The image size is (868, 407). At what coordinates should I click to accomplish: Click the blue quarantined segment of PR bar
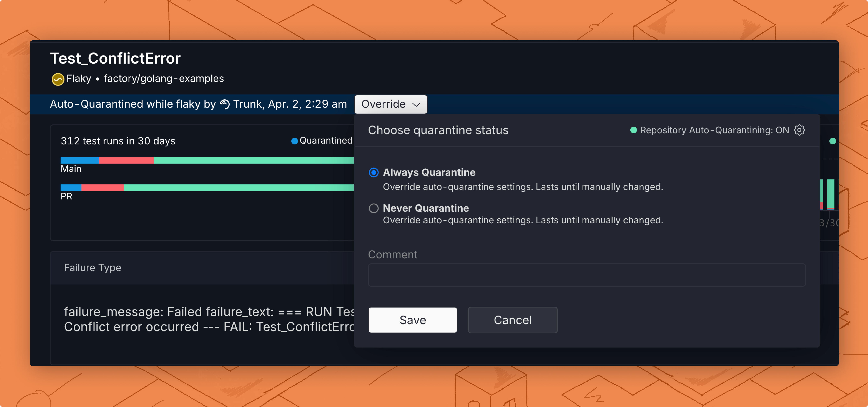point(71,188)
